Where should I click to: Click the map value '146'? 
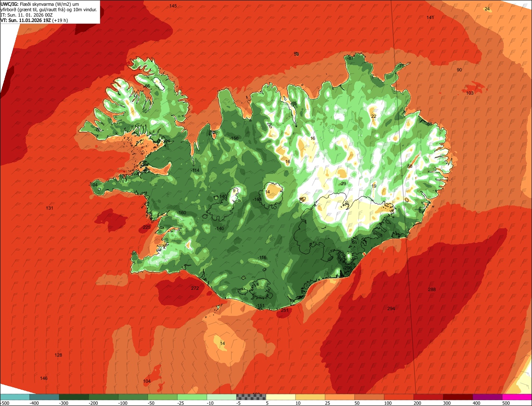44,378
